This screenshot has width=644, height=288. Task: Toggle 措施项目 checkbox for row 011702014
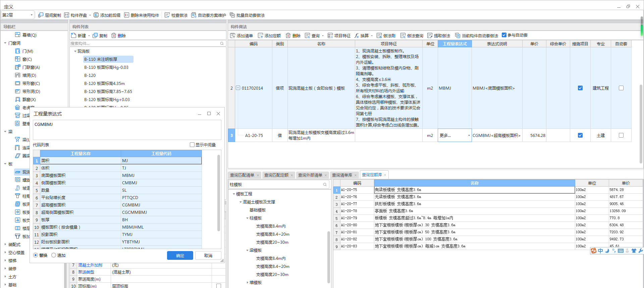click(580, 88)
